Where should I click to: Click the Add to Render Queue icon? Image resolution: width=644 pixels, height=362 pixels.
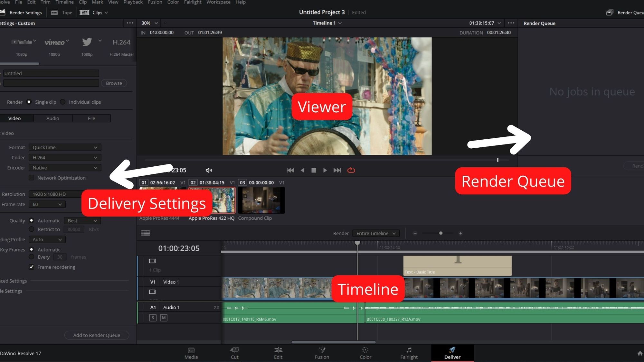point(96,335)
